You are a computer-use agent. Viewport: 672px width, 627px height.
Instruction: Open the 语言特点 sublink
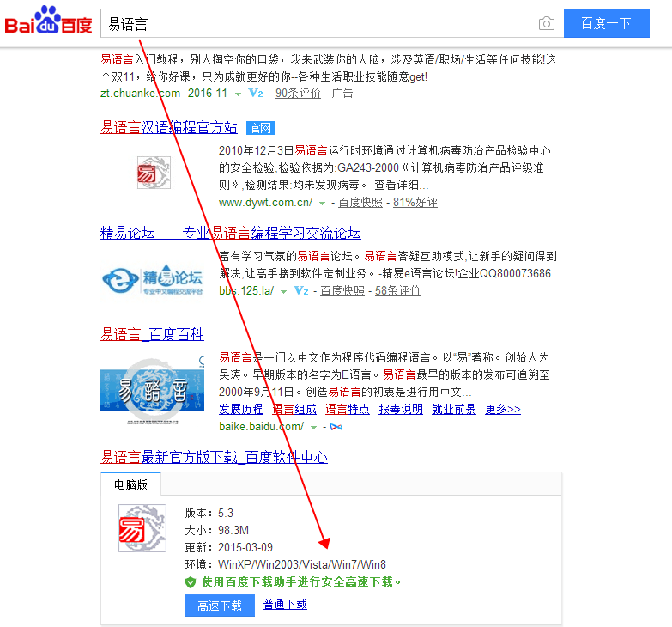coord(348,409)
